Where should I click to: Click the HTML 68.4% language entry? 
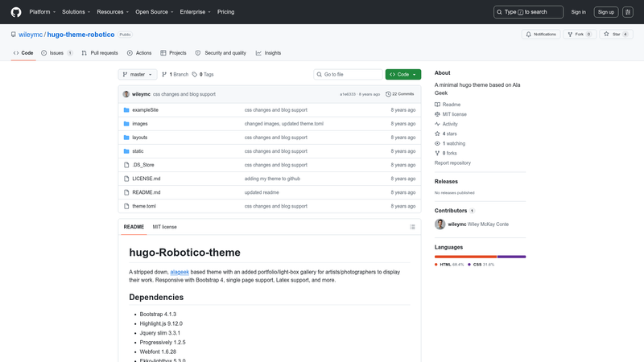(449, 265)
